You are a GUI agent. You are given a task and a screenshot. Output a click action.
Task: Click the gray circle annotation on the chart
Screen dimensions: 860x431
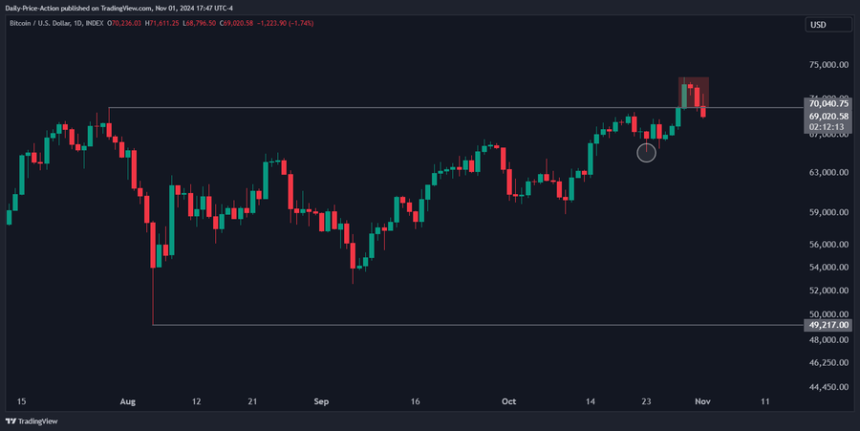(647, 152)
